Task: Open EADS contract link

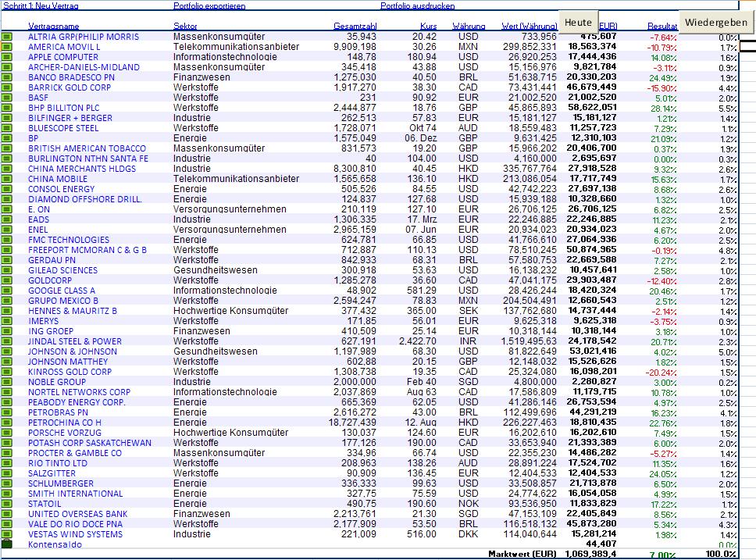Action: tap(38, 219)
